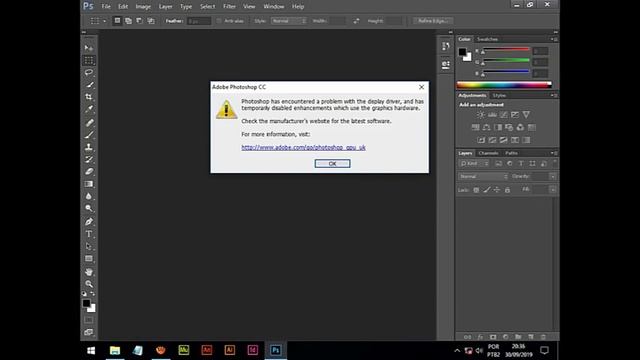Toggle the type layers filter in Layers panel
Screen dimensions: 640x360
tap(521, 164)
